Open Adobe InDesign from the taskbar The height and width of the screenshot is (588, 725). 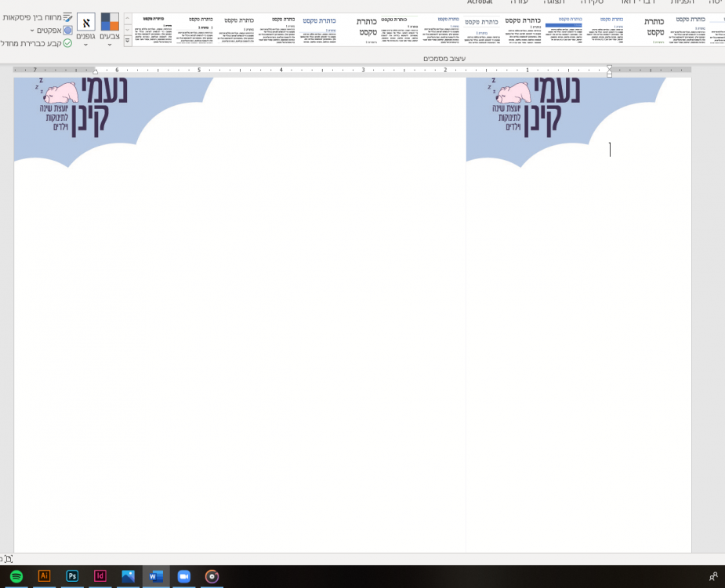[x=100, y=576]
